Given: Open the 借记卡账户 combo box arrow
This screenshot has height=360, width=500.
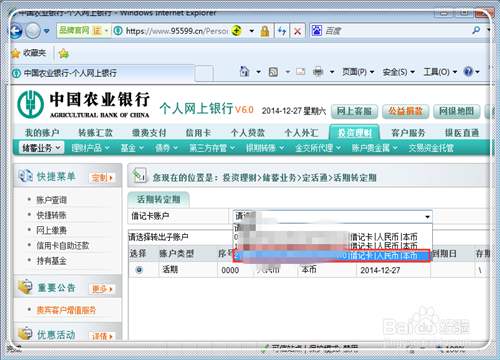Looking at the screenshot, I should pyautogui.click(x=427, y=217).
